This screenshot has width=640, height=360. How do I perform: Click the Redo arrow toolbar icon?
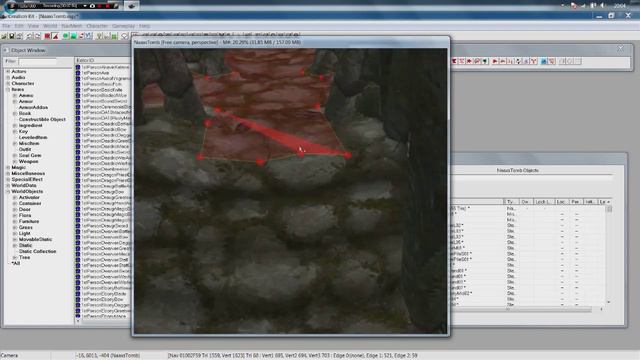[38, 36]
